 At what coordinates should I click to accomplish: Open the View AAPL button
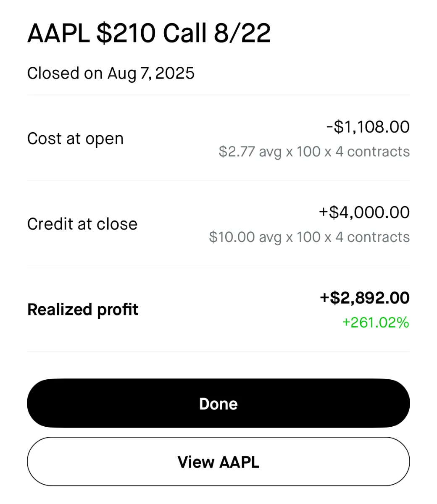click(x=218, y=462)
